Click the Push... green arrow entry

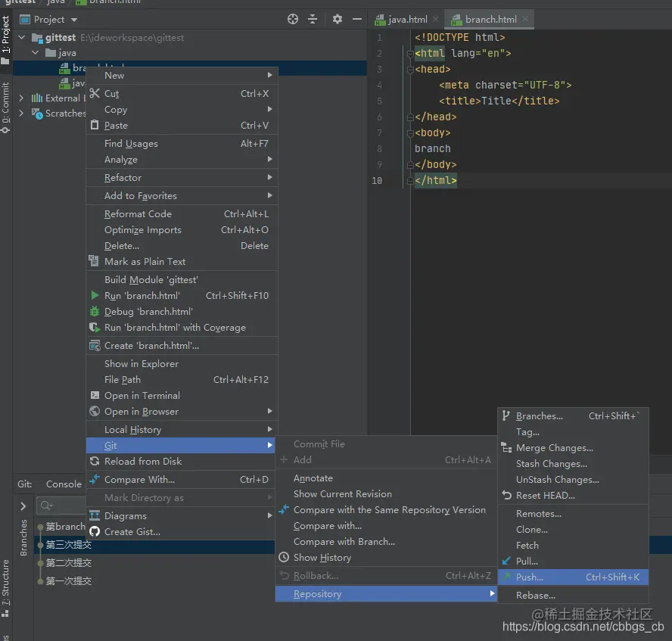573,577
